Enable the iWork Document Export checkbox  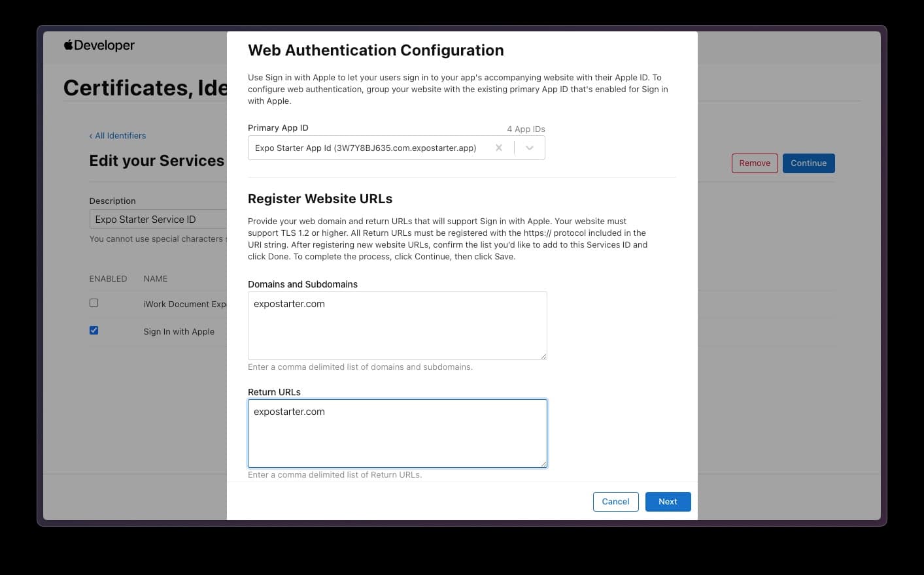pyautogui.click(x=94, y=303)
